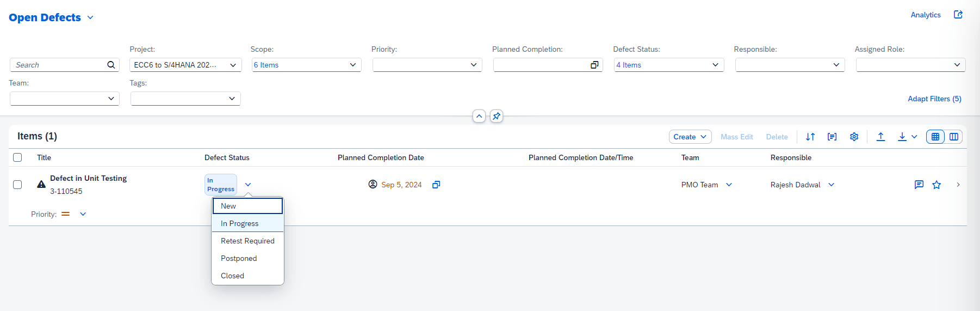
Task: Collapse the filter bar with chevron
Action: (479, 116)
